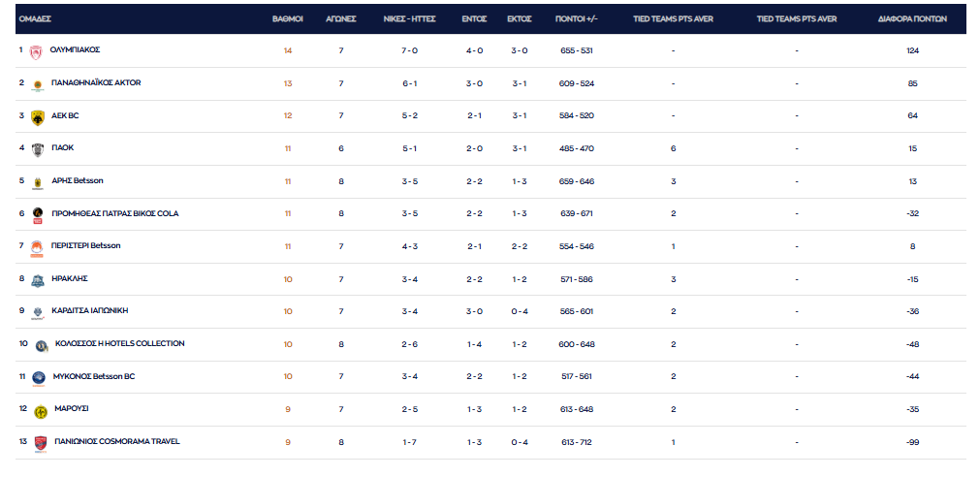This screenshot has height=477, width=980.
Task: Open the ΟΛΥΜΠΙΑΚΟΣ team link
Action: pyautogui.click(x=76, y=49)
